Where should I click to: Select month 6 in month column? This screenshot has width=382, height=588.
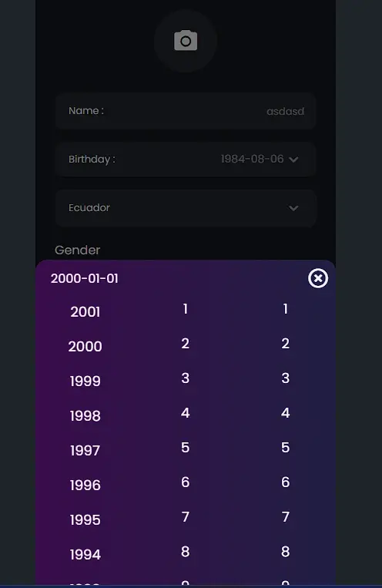[x=185, y=482]
